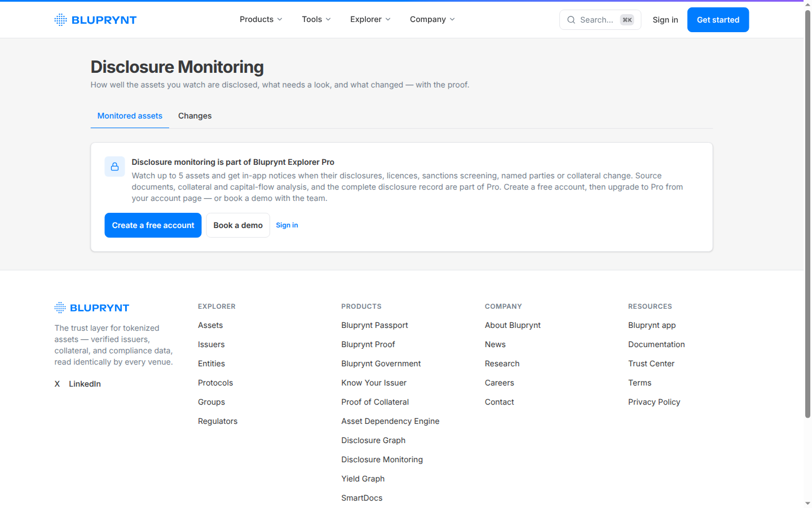
Task: Expand the Products menu
Action: 261,19
